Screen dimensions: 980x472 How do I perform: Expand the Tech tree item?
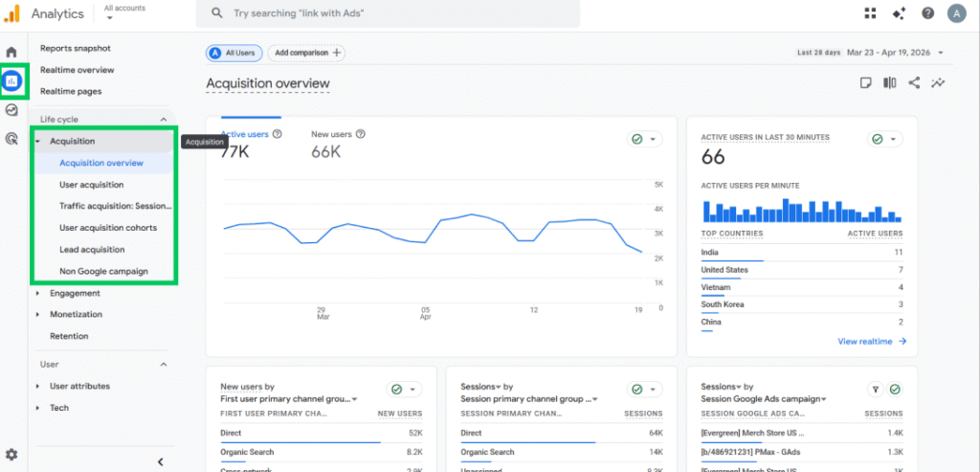coord(37,408)
